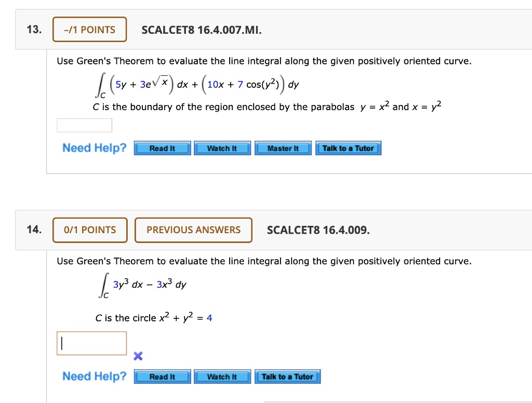The width and height of the screenshot is (532, 403).
Task: Click the 0/1 POINTS badge on question 14
Action: [89, 230]
